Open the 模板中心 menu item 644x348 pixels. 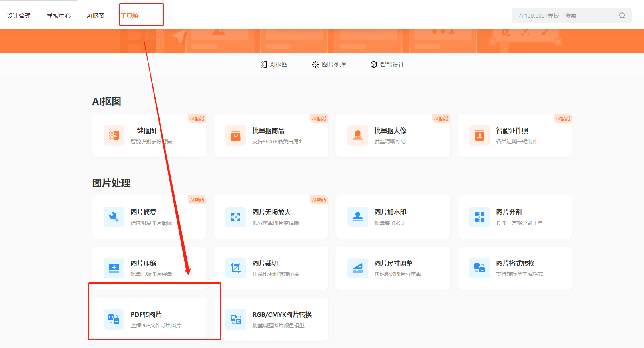(x=59, y=16)
